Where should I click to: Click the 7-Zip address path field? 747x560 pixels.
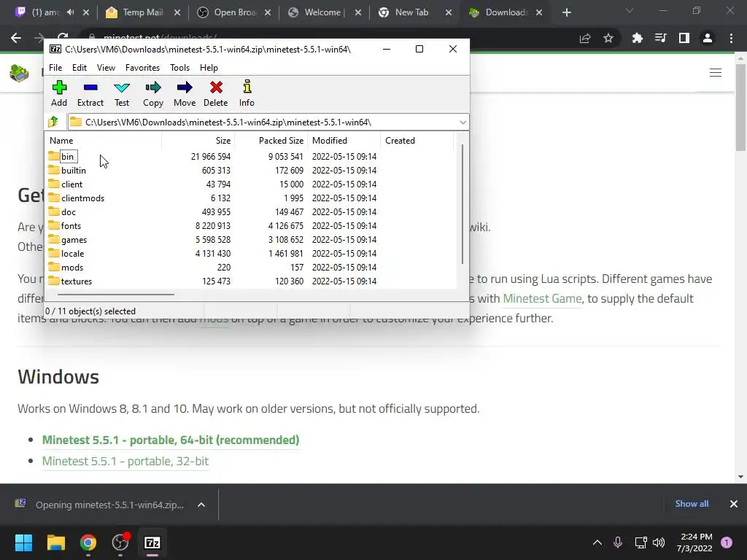[x=268, y=122]
